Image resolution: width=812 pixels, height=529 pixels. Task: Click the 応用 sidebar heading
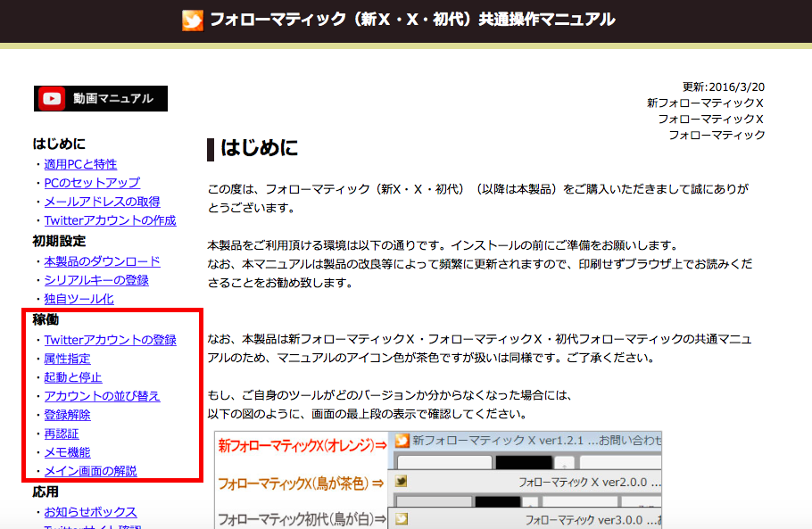[46, 492]
